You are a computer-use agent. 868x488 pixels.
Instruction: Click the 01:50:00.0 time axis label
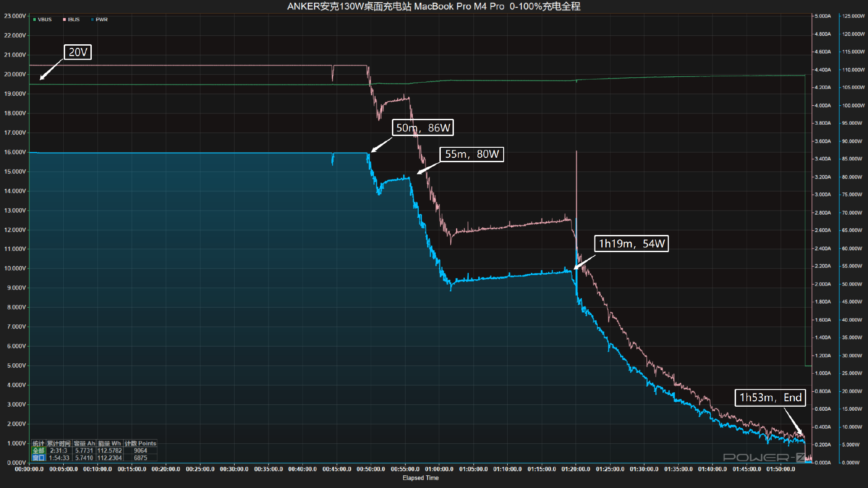pos(781,469)
